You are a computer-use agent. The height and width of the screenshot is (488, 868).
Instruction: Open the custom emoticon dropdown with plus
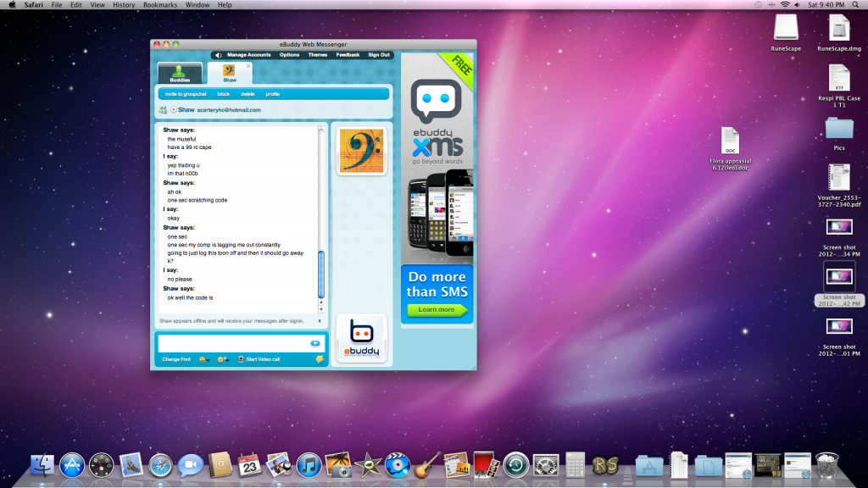tap(223, 359)
